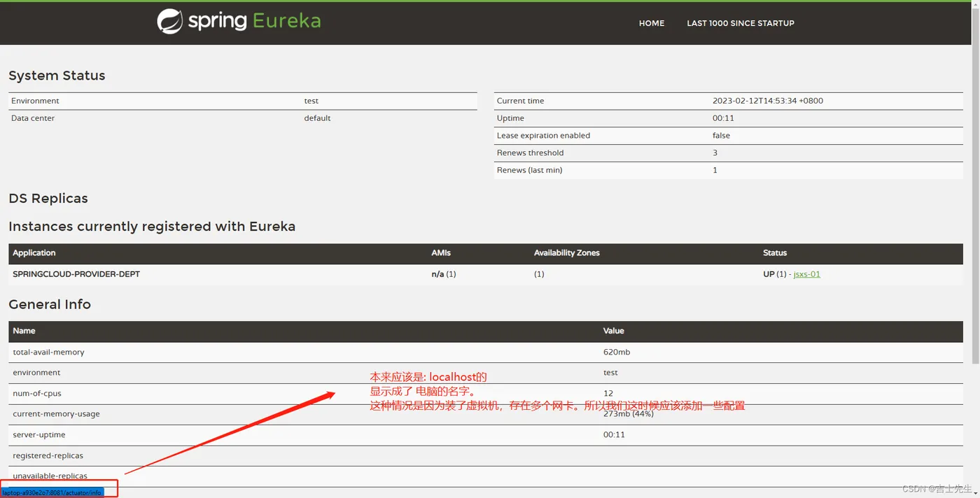Click the 'server-uptime' row name
Screen dimensions: 980x498
point(39,435)
